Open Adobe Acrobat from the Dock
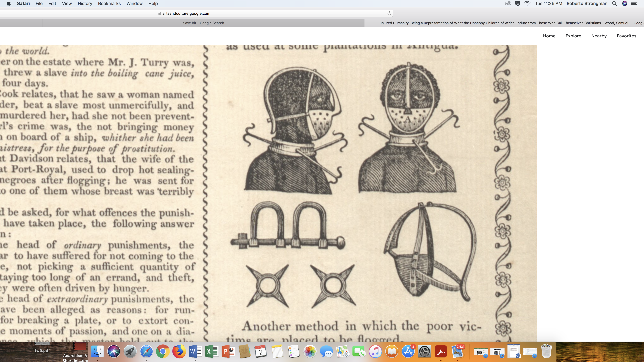Image resolution: width=644 pixels, height=362 pixels. coord(441,351)
